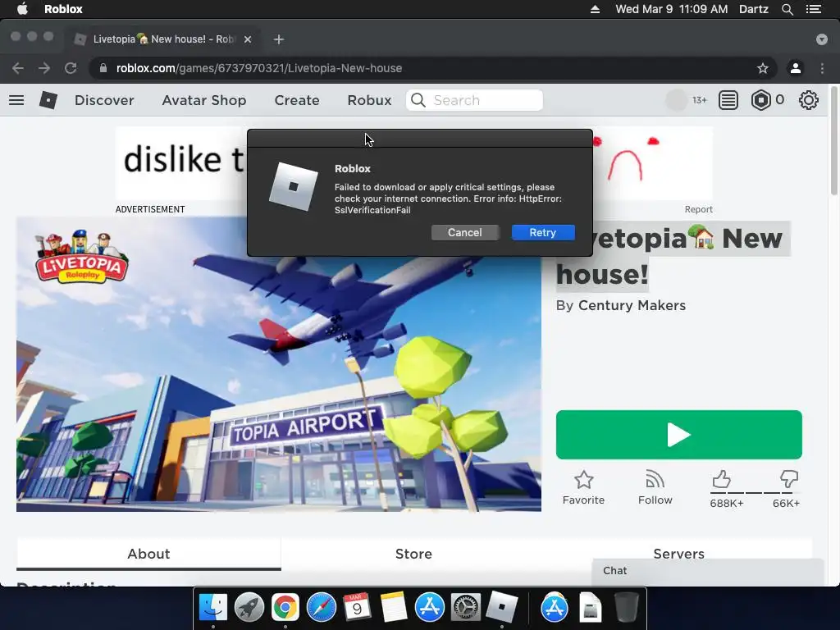This screenshot has height=630, width=840.
Task: Open the Chrome profile icon
Action: pos(796,68)
